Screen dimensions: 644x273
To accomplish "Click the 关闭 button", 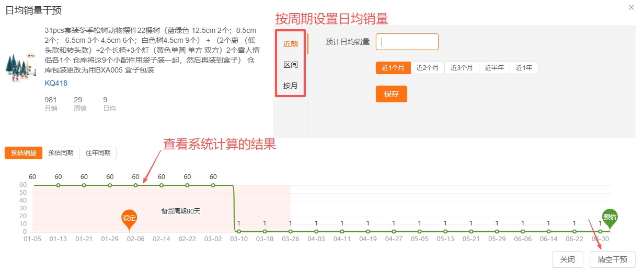I will click(568, 259).
